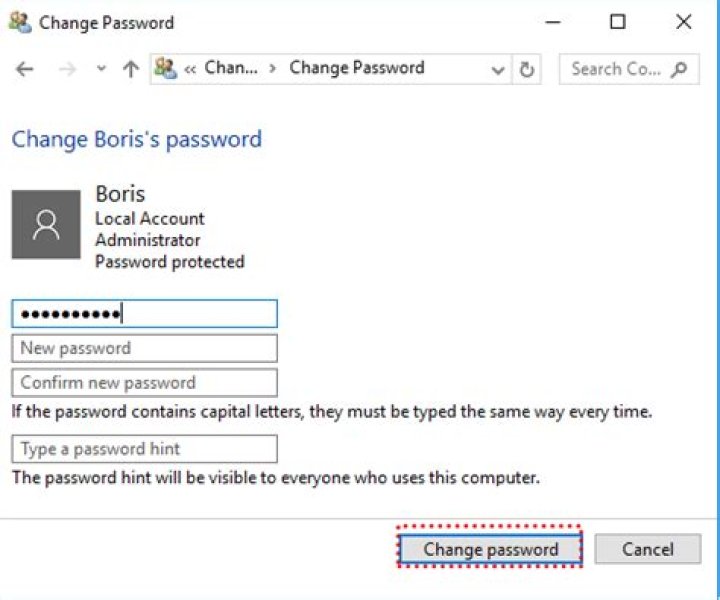Expand the address bar history dropdown

497,70
